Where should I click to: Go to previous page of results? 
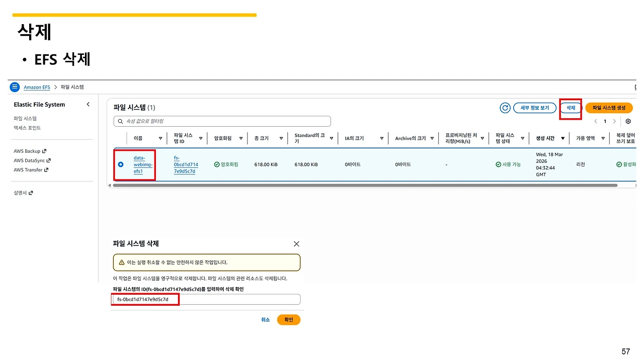[596, 121]
